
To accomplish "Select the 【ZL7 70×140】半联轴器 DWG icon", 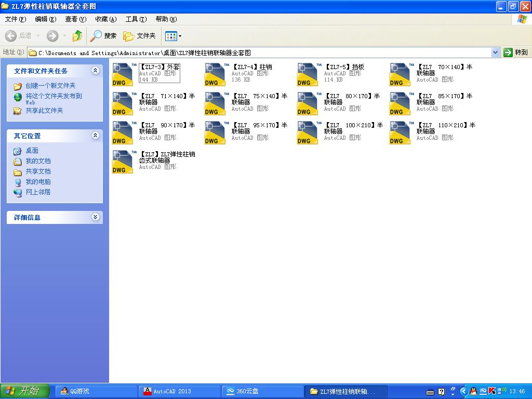I will tap(400, 75).
